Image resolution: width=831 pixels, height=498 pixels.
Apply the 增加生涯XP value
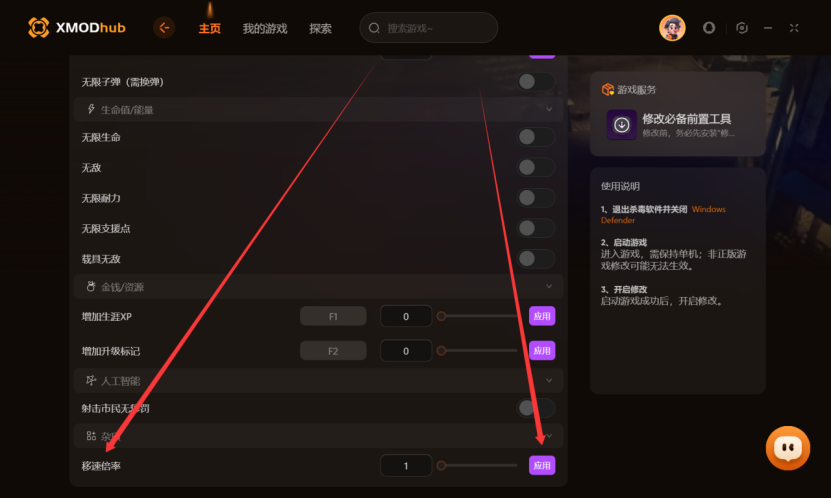(x=542, y=316)
